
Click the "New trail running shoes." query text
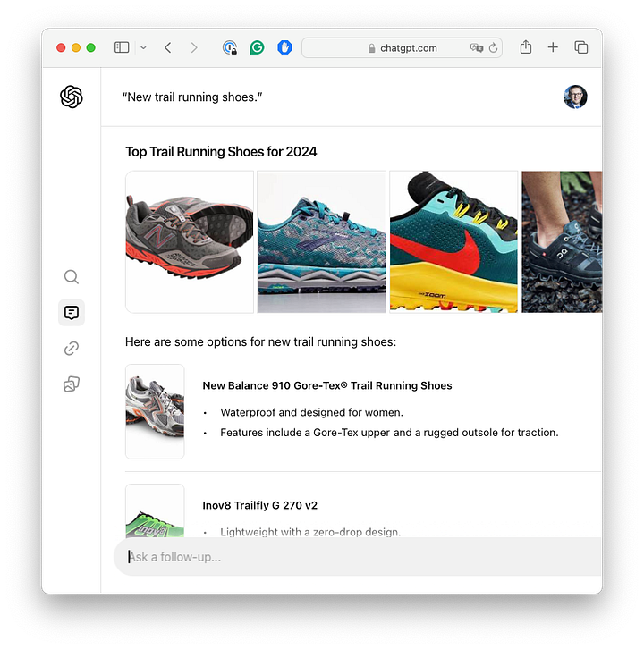(x=192, y=97)
